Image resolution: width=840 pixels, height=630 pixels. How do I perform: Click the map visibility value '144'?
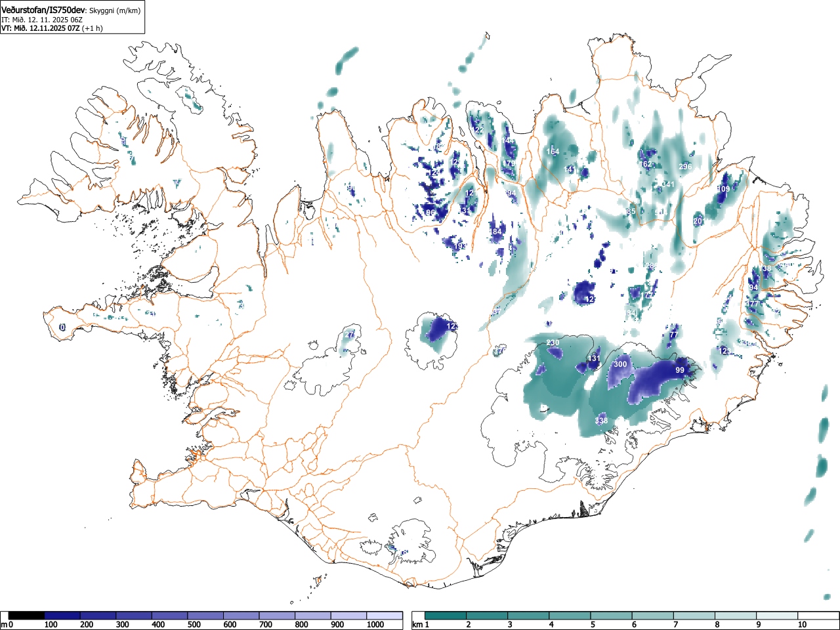(x=508, y=140)
